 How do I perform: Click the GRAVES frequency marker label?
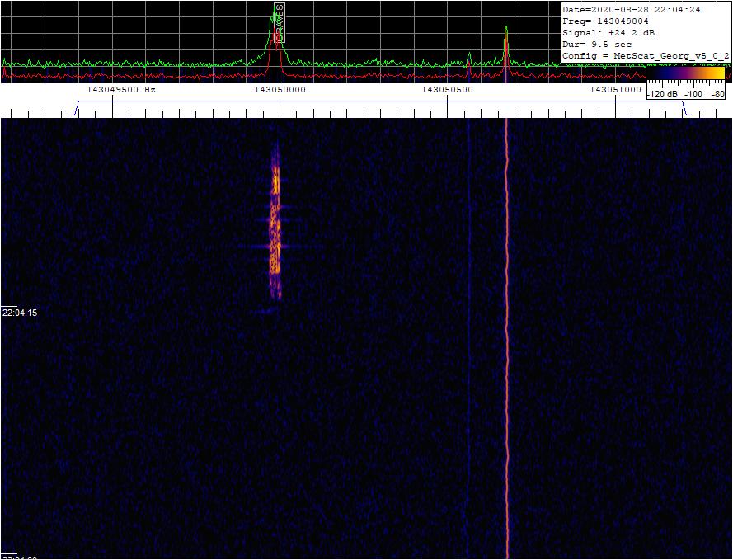[280, 23]
